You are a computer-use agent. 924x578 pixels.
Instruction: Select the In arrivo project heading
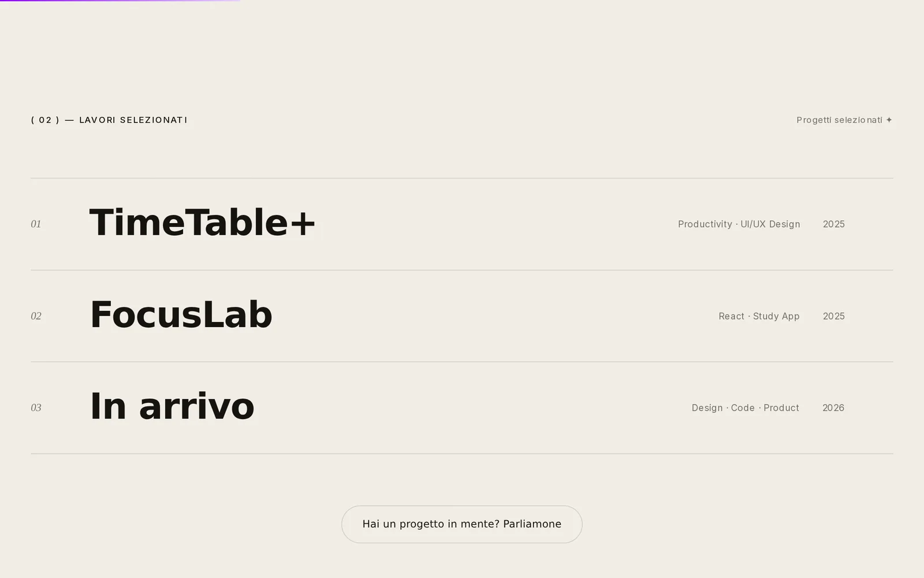click(172, 406)
